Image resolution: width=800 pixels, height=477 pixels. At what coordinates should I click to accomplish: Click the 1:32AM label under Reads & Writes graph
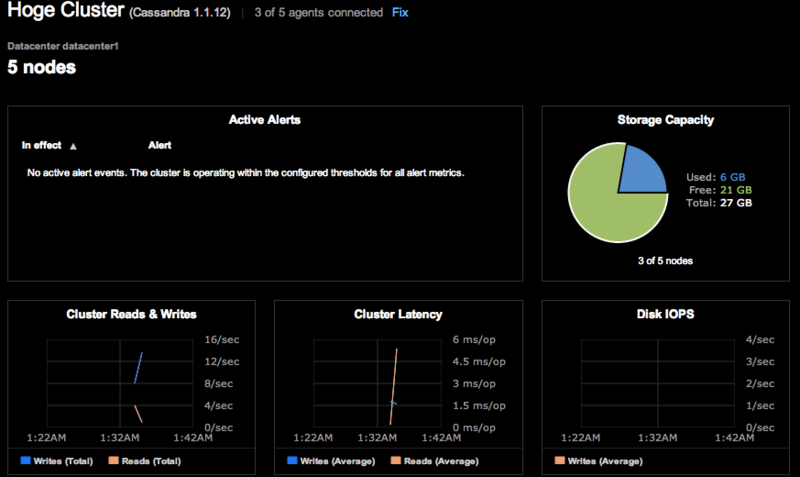[120, 438]
